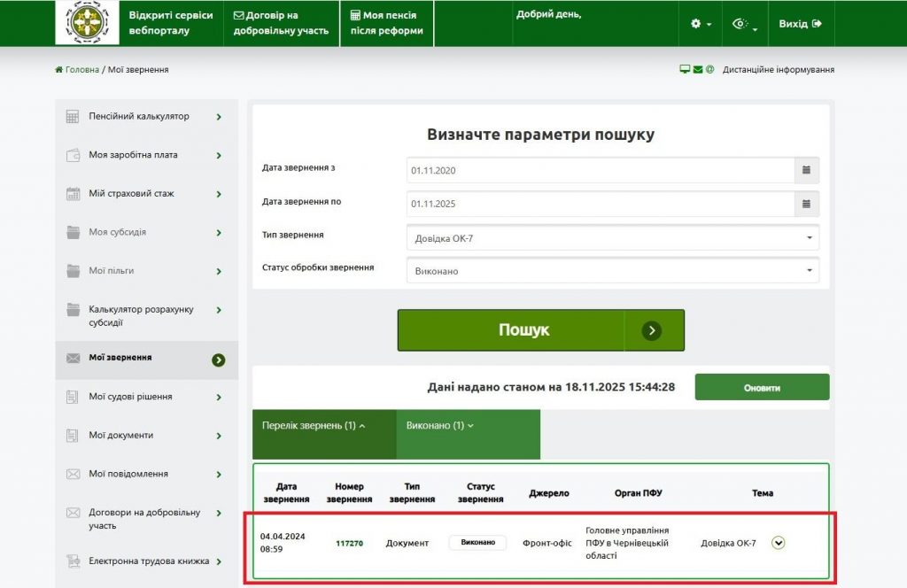Open request number 117270
Image resolution: width=907 pixels, height=588 pixels.
[x=348, y=543]
